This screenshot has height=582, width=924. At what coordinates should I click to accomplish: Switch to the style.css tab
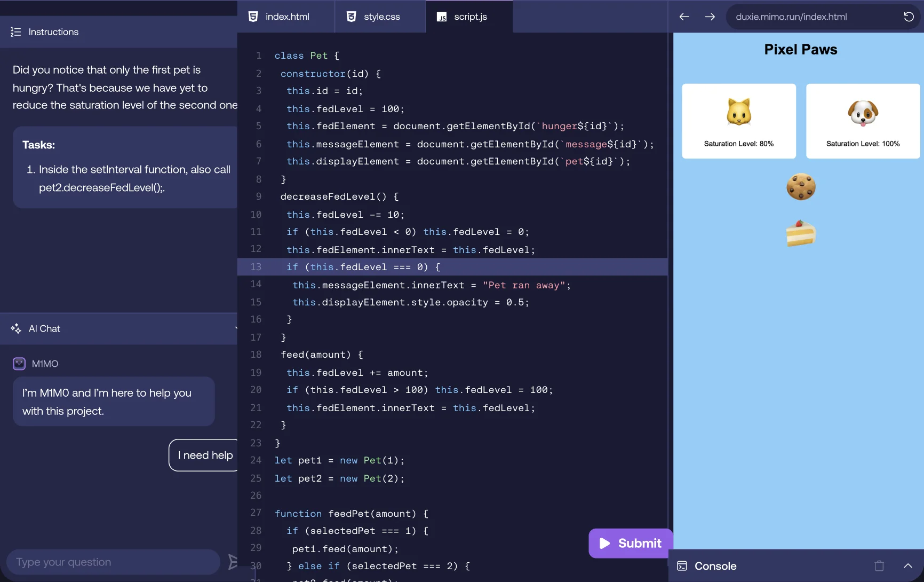coord(380,17)
